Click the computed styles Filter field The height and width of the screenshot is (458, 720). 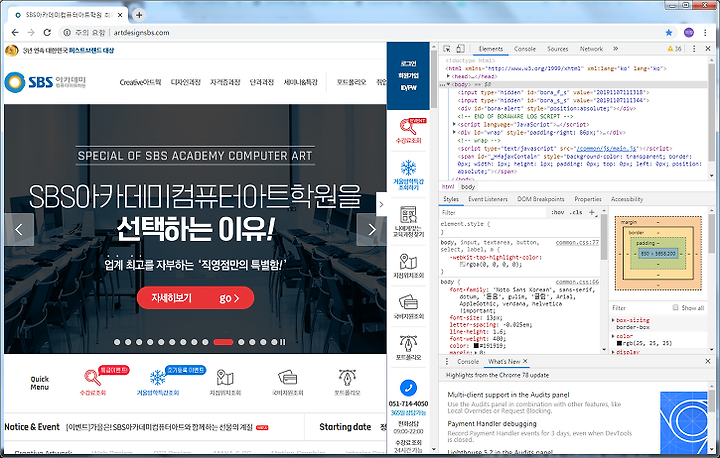click(x=638, y=308)
